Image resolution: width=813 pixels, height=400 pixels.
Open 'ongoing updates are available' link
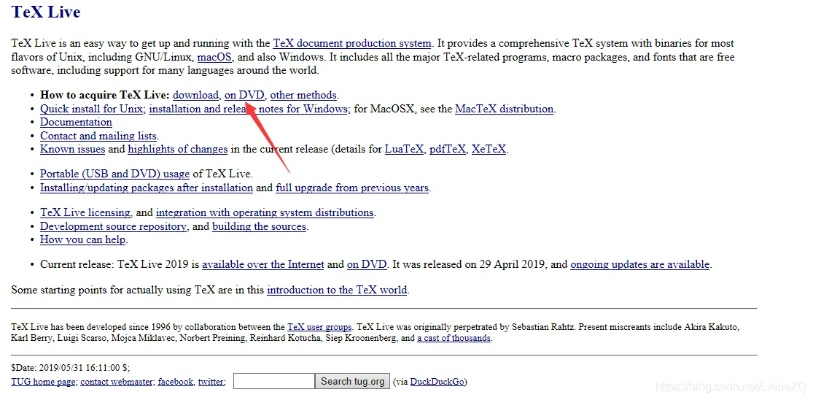click(640, 265)
